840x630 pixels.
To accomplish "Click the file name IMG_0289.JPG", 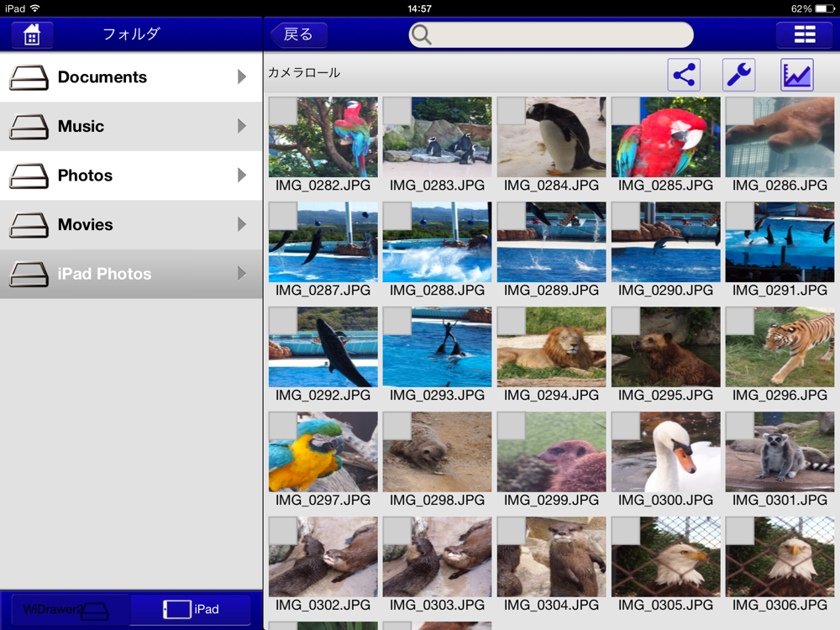I will pyautogui.click(x=552, y=291).
